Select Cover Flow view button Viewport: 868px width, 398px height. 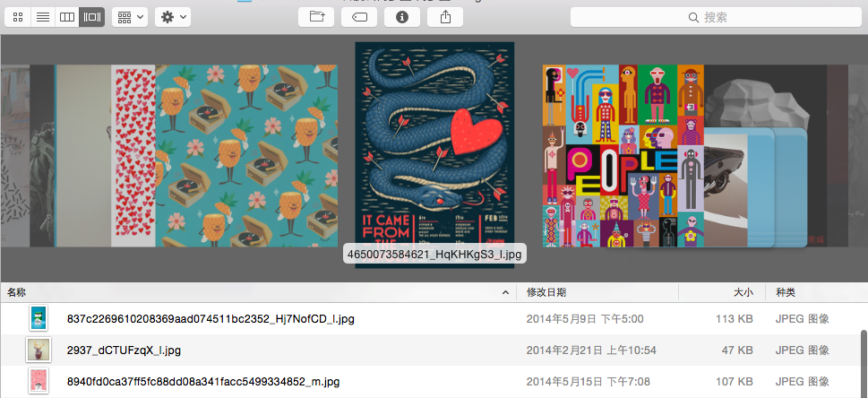pyautogui.click(x=92, y=17)
